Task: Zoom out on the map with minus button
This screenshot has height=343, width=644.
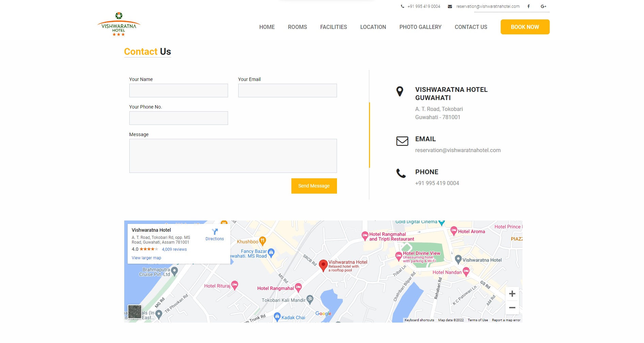Action: pyautogui.click(x=512, y=308)
